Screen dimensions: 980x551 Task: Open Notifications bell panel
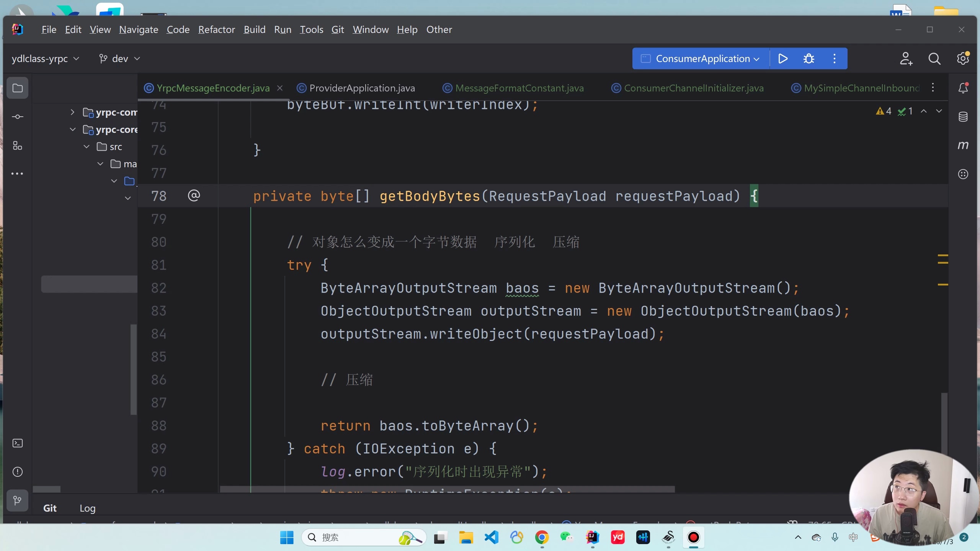pos(963,88)
